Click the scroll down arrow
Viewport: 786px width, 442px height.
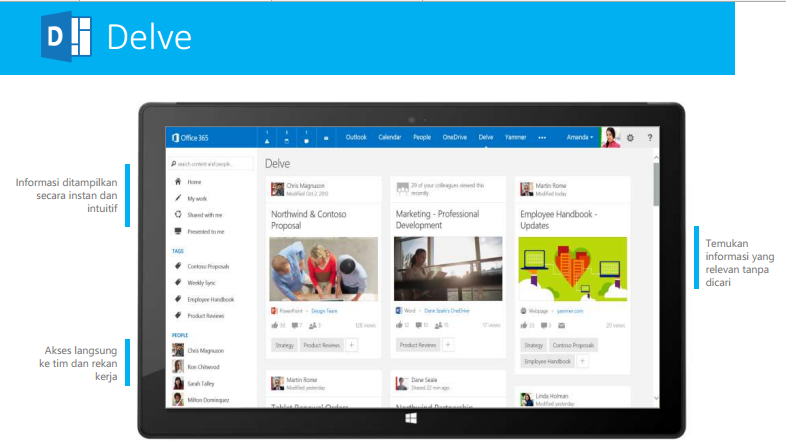(656, 398)
